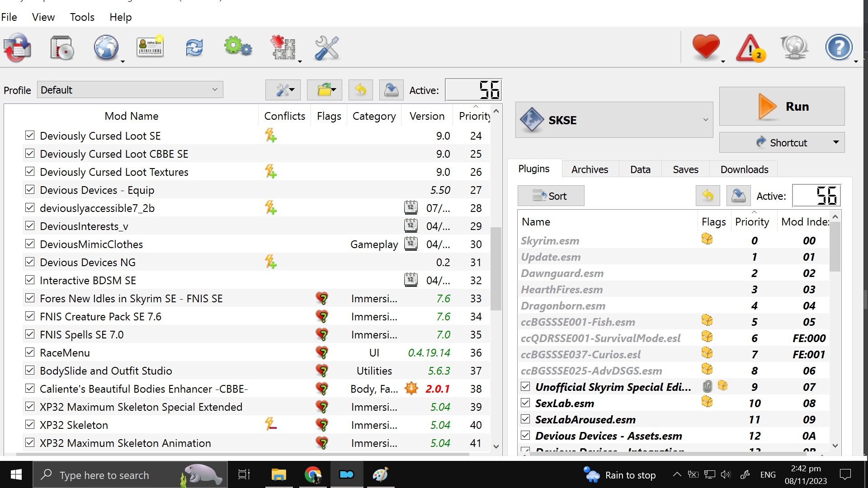Open the Tools menu

coord(82,17)
